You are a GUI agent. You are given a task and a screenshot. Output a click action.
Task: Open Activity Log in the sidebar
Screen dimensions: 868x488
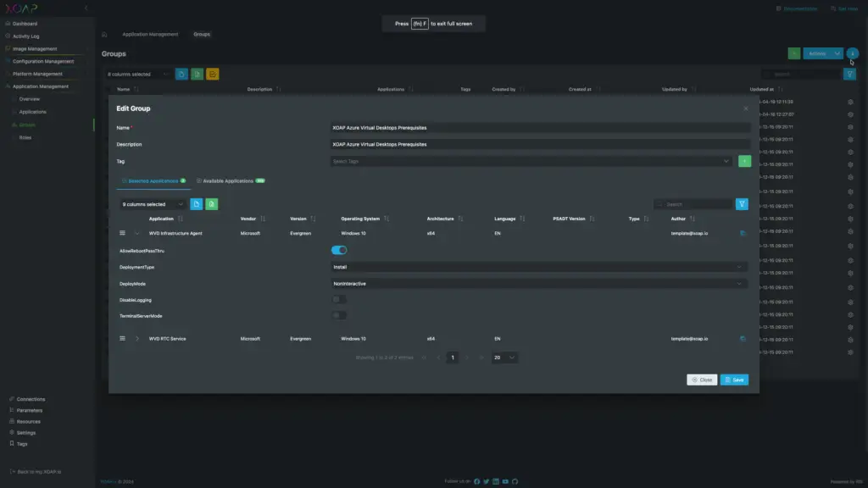coord(25,36)
